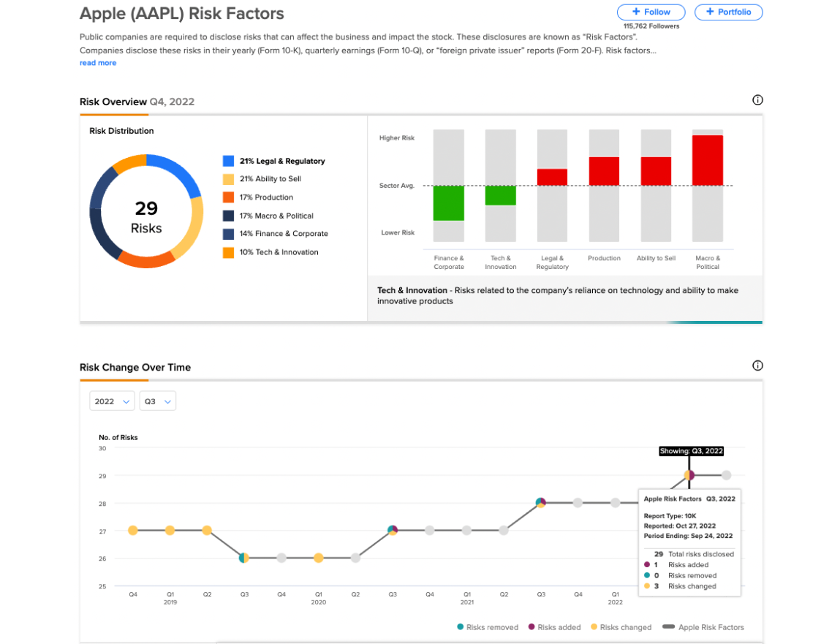840x644 pixels.
Task: Click the Tech & Innovation green bar
Action: click(x=500, y=196)
